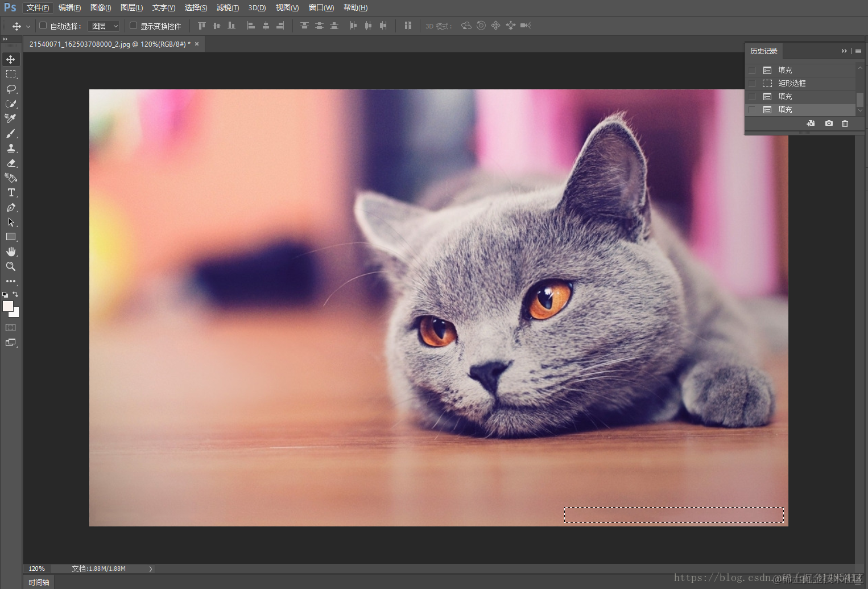Delete current history state trash icon

click(x=845, y=123)
